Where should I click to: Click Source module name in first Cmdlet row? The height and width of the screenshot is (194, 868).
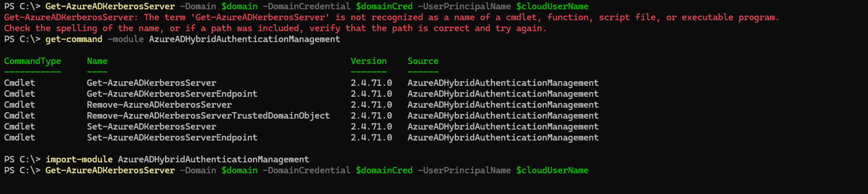point(503,83)
